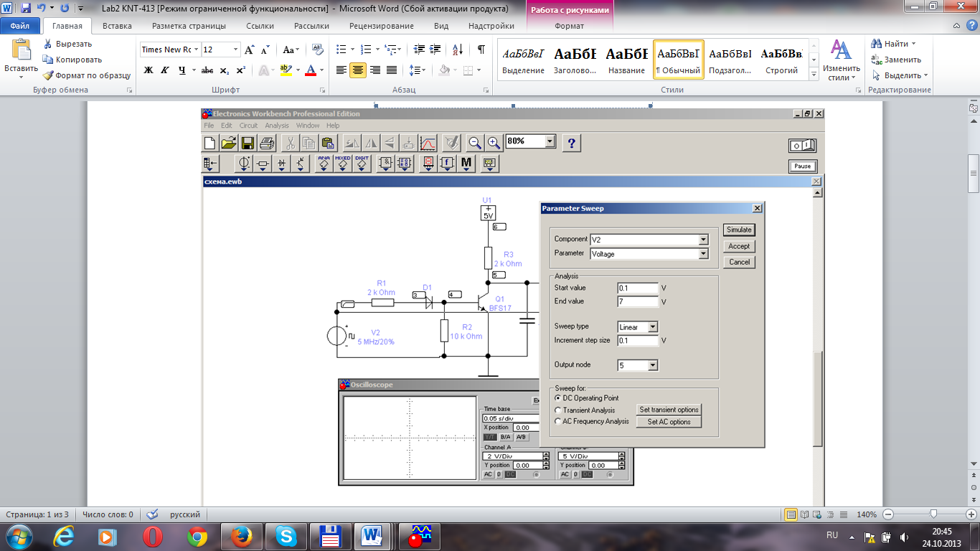
Task: Expand the Выделить (Select) dropdown
Action: [x=925, y=75]
